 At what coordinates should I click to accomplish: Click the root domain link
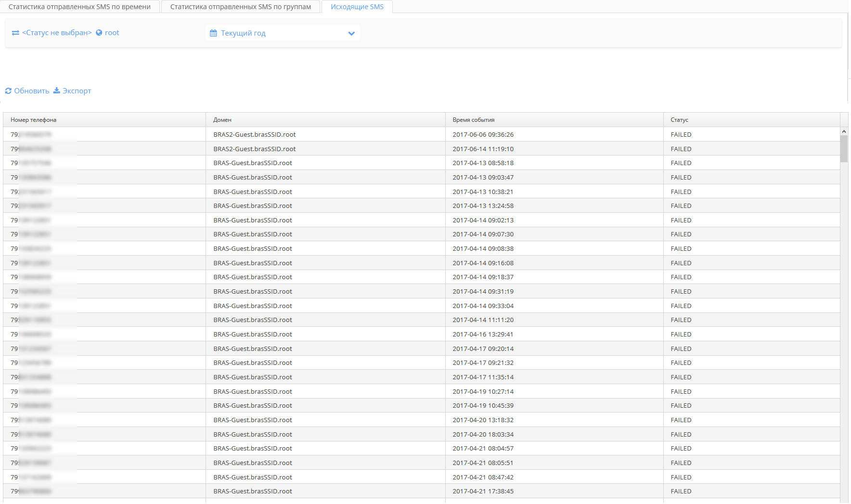[112, 33]
